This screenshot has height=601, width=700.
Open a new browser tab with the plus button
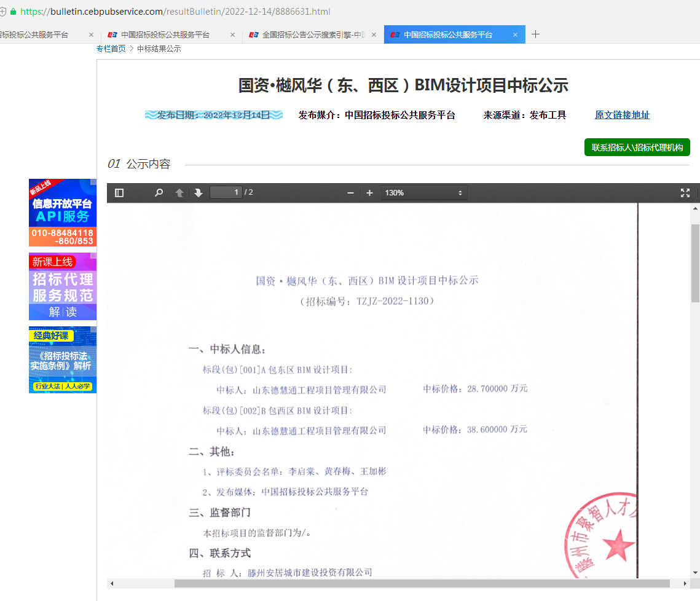click(535, 34)
